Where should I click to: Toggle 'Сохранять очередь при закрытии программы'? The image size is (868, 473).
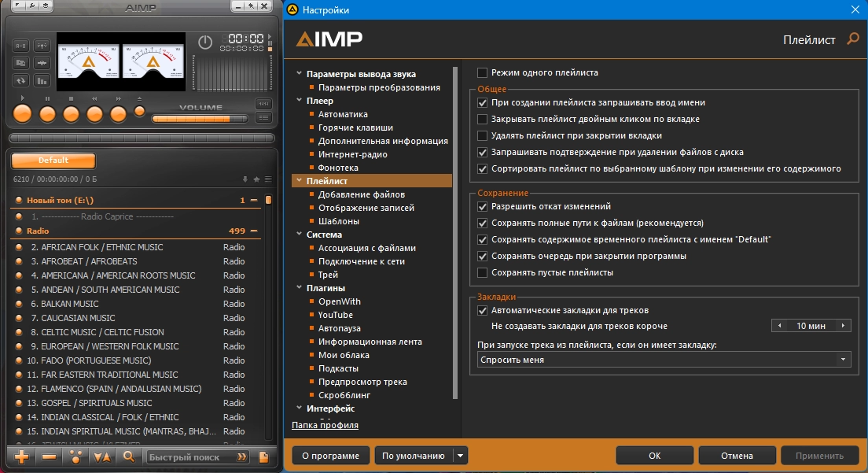pyautogui.click(x=482, y=257)
